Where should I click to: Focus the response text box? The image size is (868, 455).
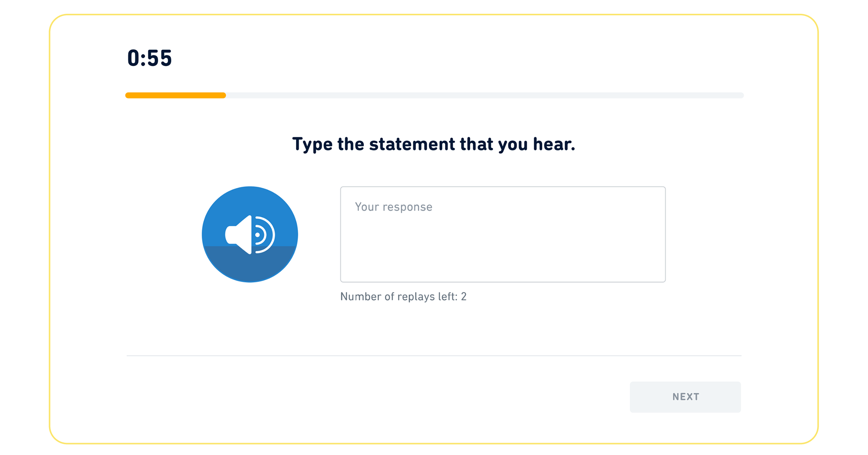[503, 234]
